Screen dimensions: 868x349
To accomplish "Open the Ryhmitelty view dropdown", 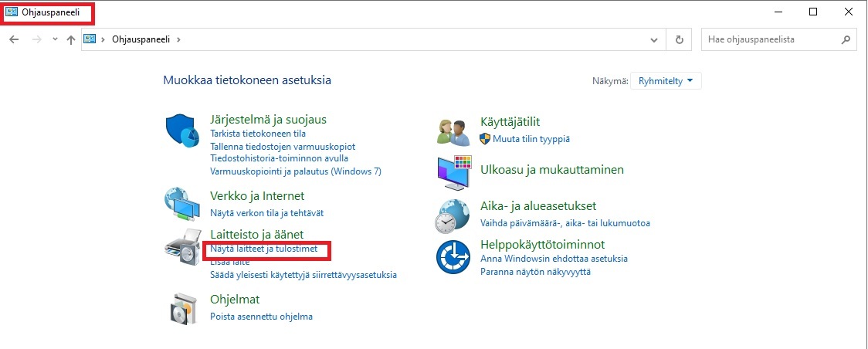I will click(666, 81).
